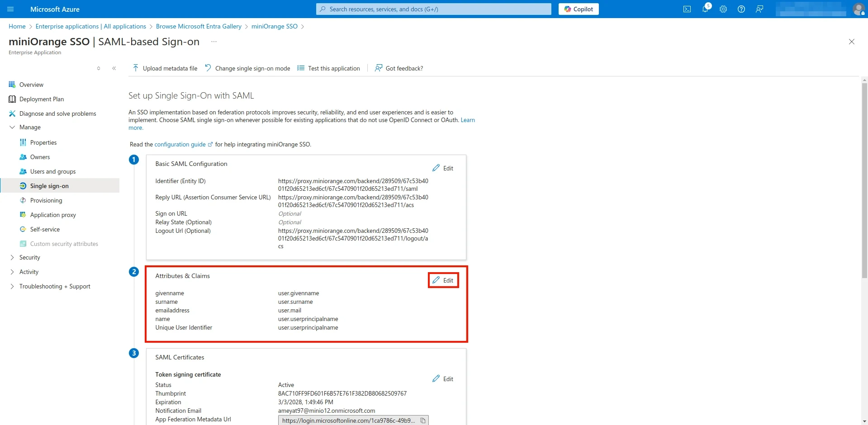
Task: Collapse the left navigation pane
Action: pyautogui.click(x=114, y=68)
